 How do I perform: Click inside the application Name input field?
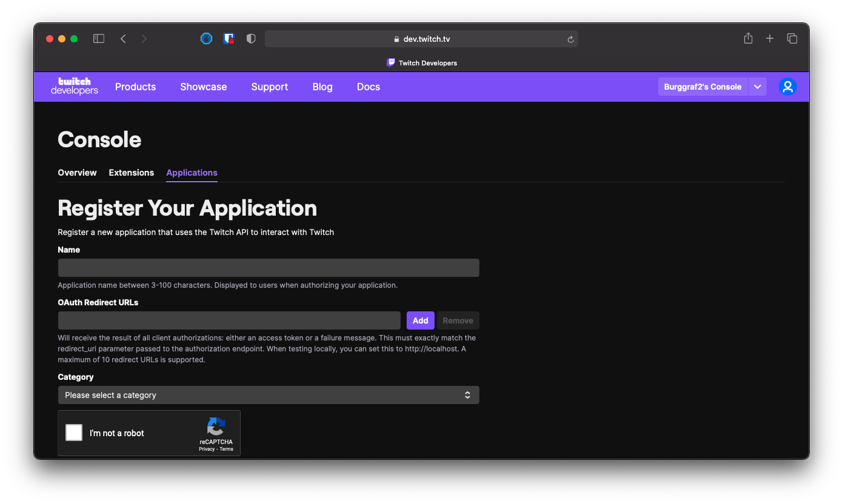click(268, 267)
